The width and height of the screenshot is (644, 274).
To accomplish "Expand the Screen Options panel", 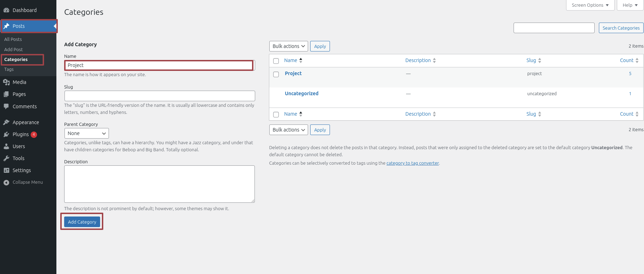I will (x=590, y=5).
